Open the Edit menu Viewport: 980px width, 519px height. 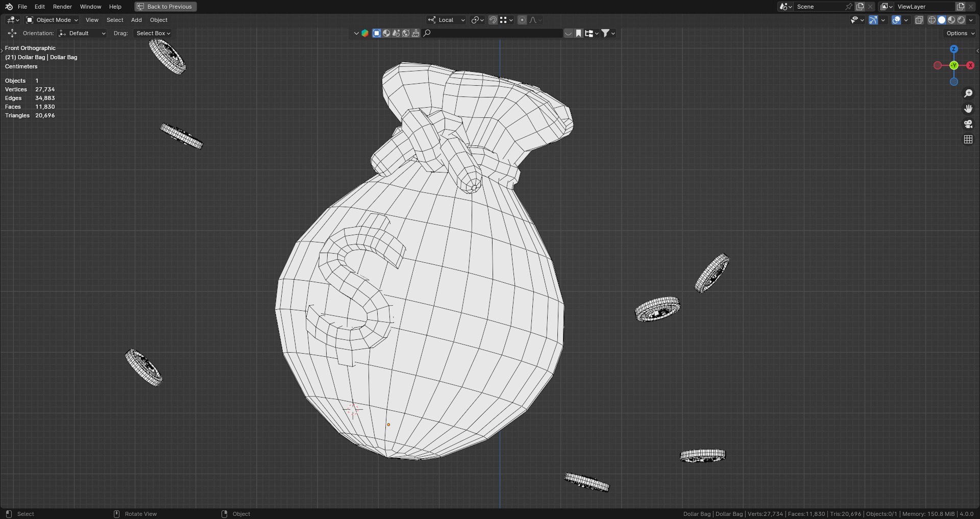[x=40, y=7]
